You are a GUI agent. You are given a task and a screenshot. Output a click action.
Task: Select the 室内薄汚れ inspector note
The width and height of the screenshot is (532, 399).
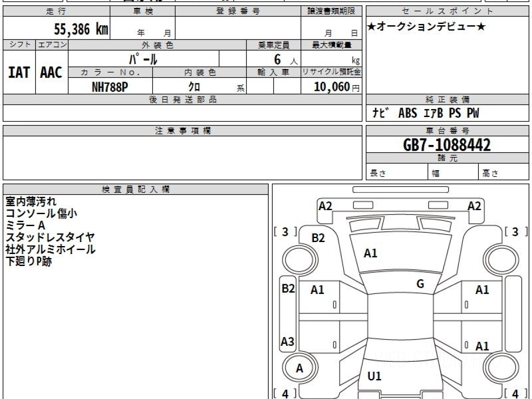[31, 202]
